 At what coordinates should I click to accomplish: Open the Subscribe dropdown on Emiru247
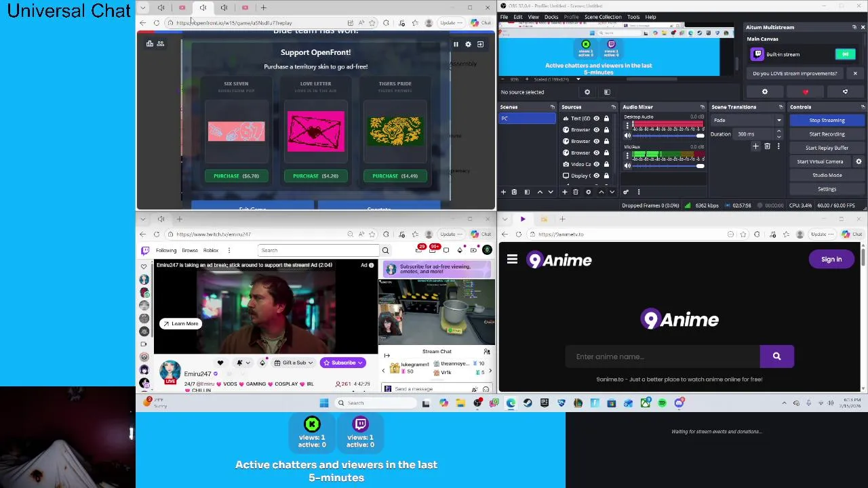tap(343, 363)
